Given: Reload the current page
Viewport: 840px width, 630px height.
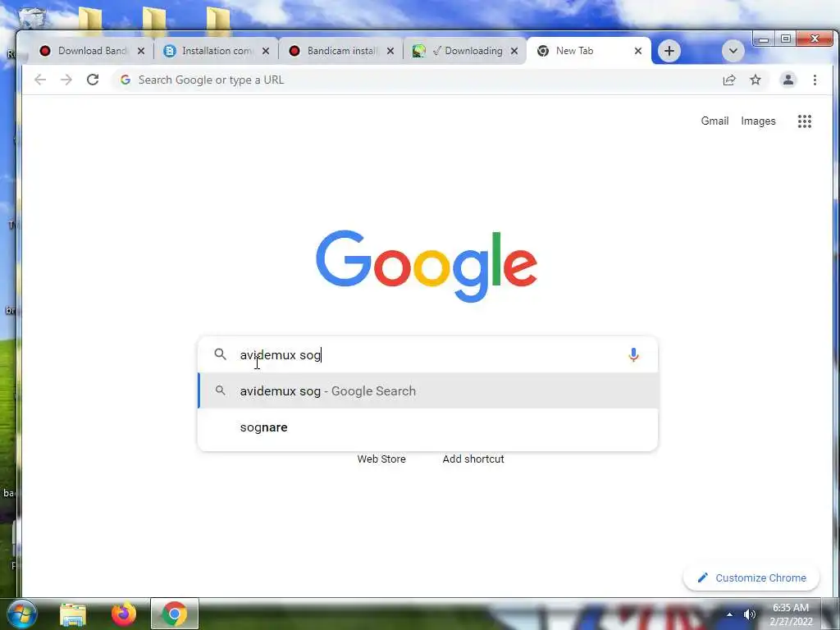Looking at the screenshot, I should [93, 80].
